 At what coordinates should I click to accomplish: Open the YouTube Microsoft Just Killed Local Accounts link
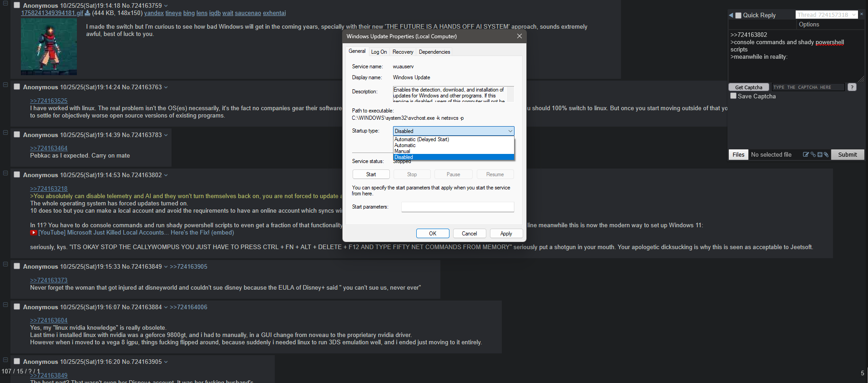coord(136,233)
